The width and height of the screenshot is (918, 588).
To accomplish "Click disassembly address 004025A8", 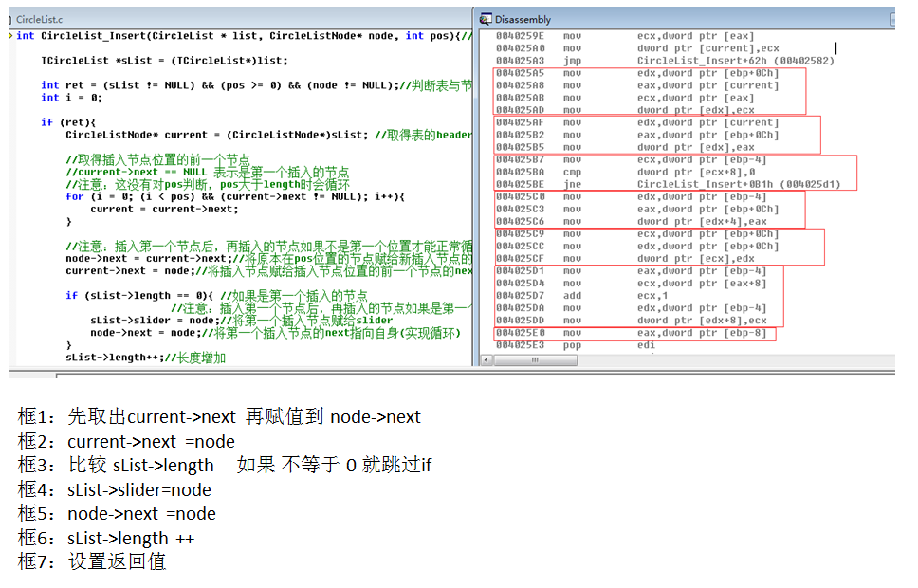I will pyautogui.click(x=520, y=85).
